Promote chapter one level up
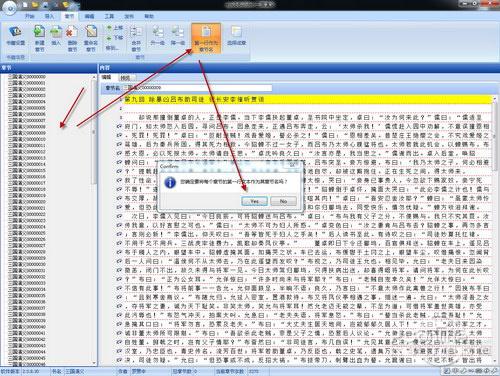The image size is (500, 376). pos(158,36)
